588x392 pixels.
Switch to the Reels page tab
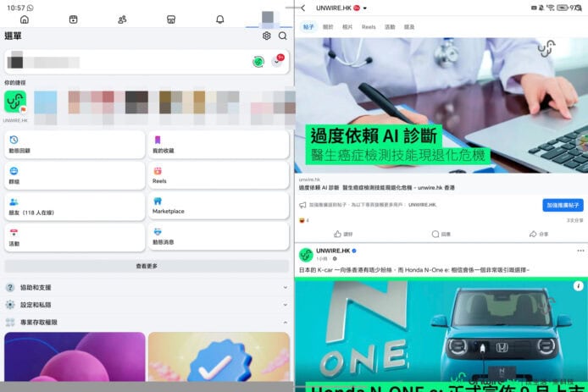(x=369, y=27)
